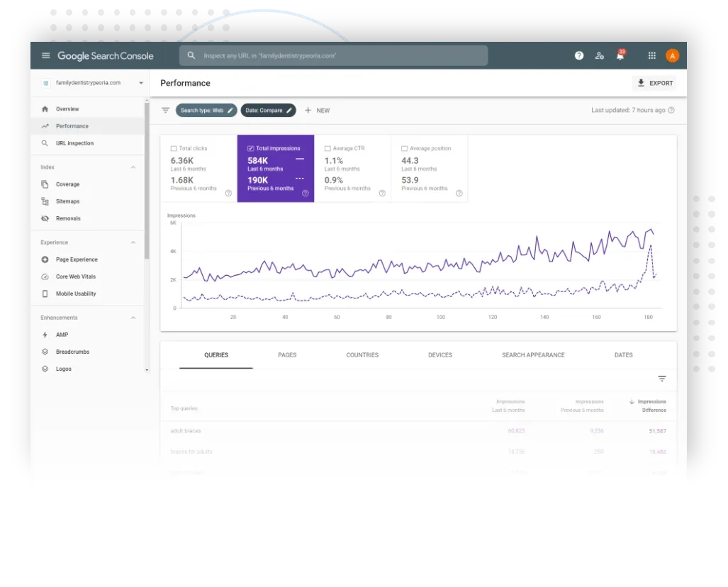
Task: Open the notifications bell
Action: coord(620,56)
